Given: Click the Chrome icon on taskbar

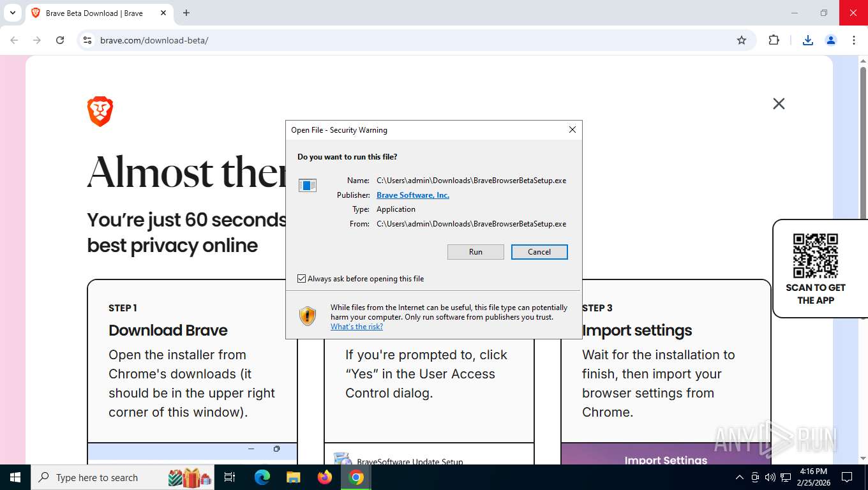Looking at the screenshot, I should (x=356, y=477).
